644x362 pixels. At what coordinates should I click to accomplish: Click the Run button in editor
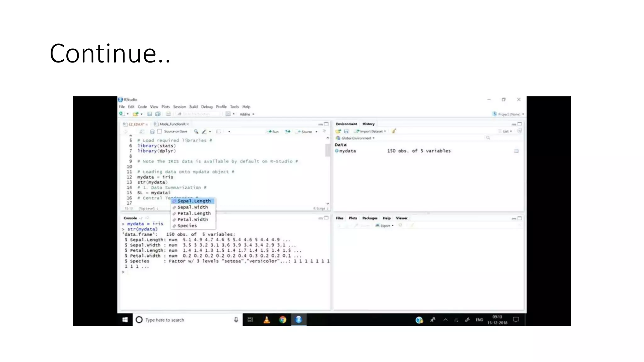[x=273, y=132]
